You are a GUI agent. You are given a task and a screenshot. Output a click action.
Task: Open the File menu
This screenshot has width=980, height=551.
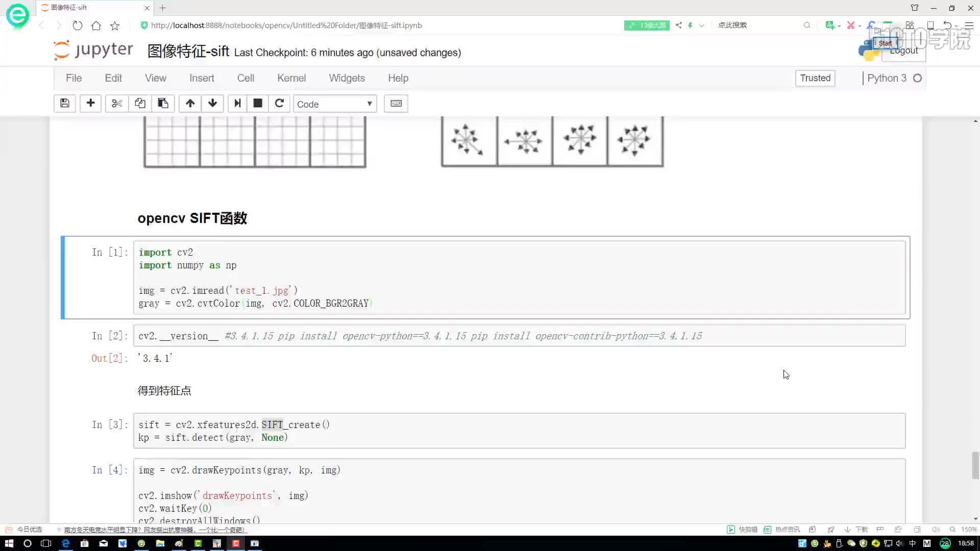click(73, 78)
